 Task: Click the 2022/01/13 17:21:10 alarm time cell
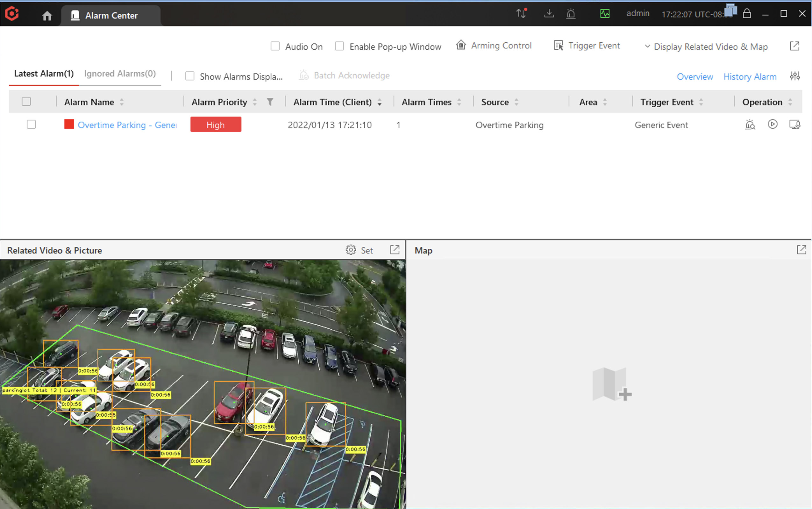click(330, 125)
